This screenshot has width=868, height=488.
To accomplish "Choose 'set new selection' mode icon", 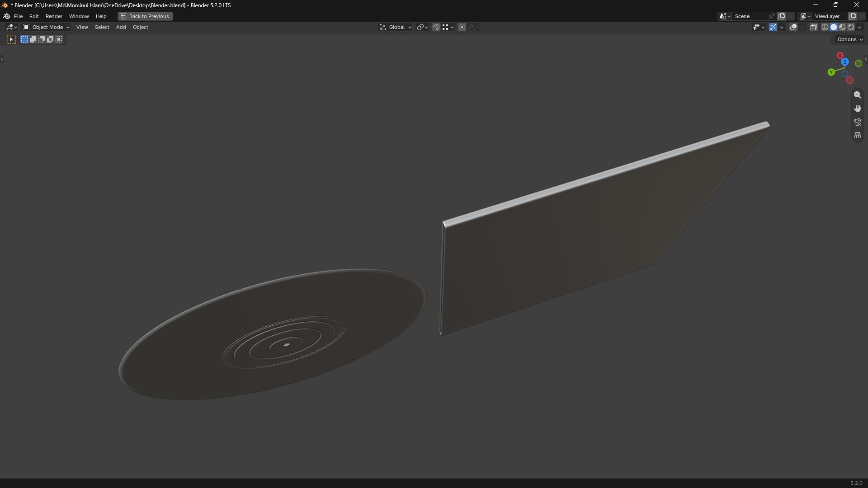I will pyautogui.click(x=24, y=40).
